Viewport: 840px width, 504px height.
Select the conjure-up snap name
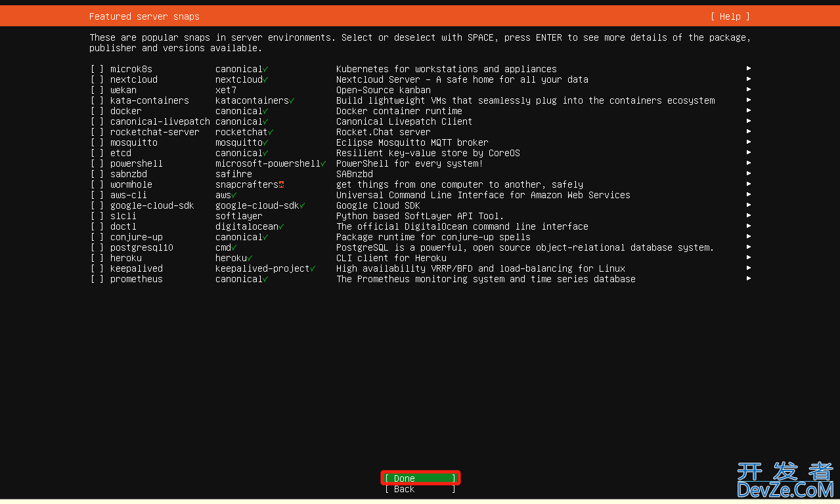[x=137, y=237]
